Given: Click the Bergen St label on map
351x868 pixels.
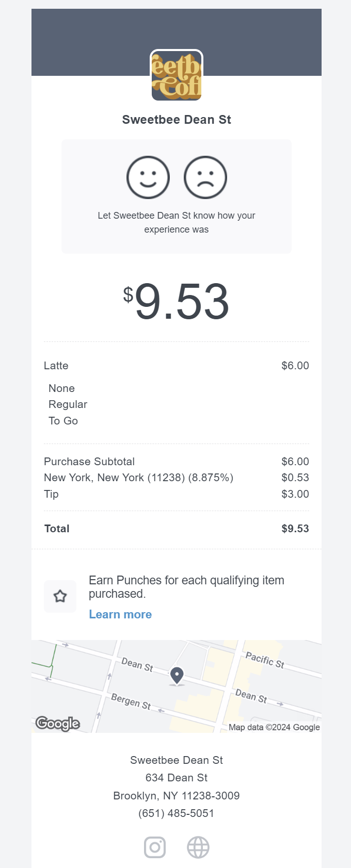Looking at the screenshot, I should tap(131, 702).
